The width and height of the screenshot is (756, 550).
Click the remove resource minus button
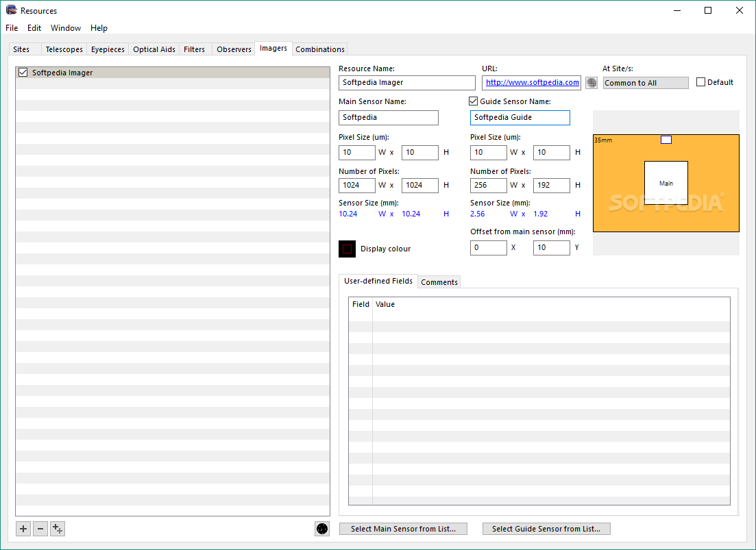point(40,529)
